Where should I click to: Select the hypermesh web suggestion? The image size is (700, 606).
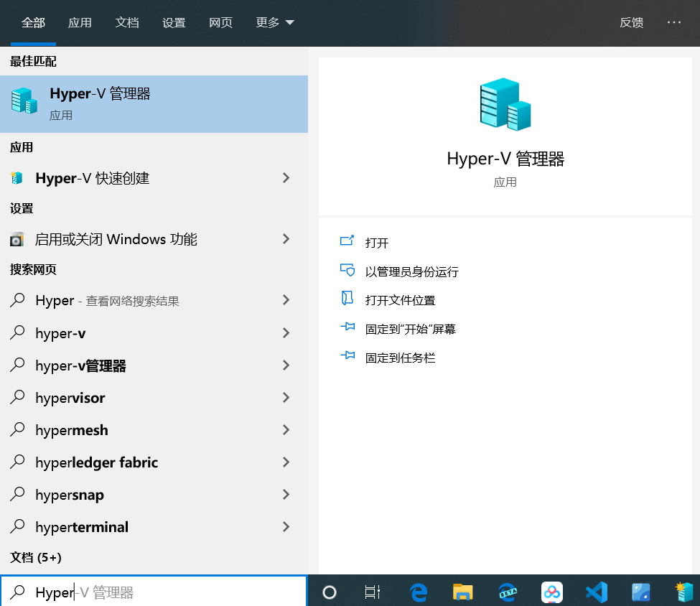coord(154,430)
